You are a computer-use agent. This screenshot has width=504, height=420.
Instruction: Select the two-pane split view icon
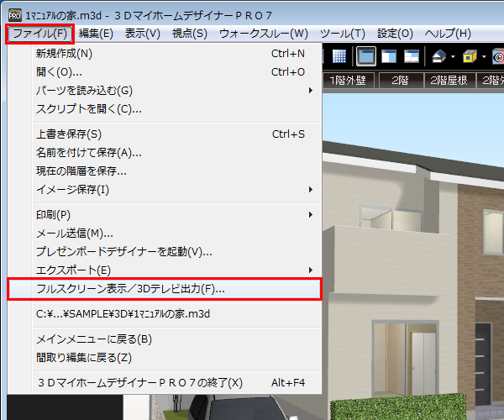[x=389, y=56]
